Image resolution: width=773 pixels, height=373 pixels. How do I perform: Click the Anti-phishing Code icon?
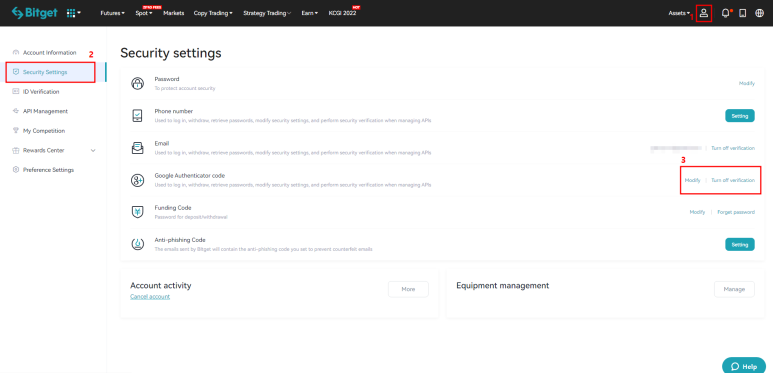137,244
